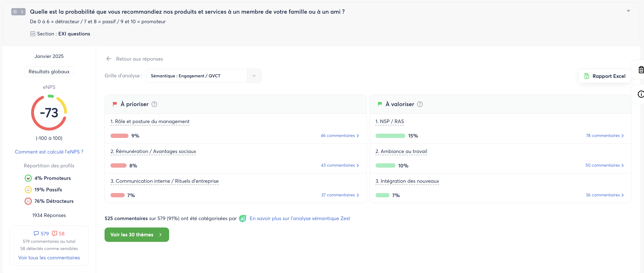
Task: Click help icon next to À valoriser
Action: click(x=420, y=104)
